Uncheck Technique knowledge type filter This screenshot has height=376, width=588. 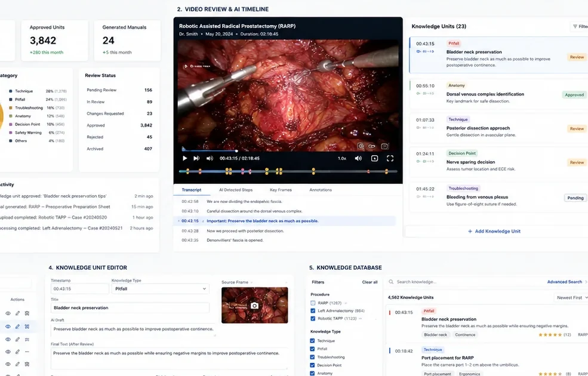[312, 341]
